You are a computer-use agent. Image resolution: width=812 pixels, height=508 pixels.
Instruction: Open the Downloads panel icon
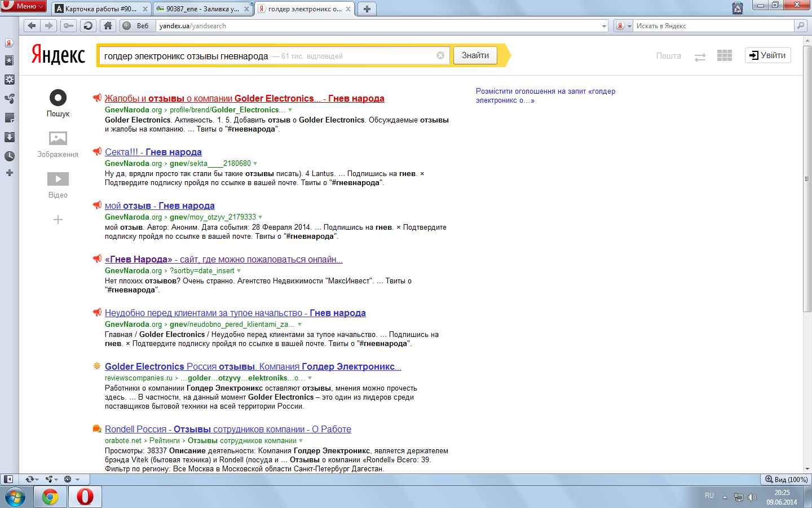click(x=9, y=137)
